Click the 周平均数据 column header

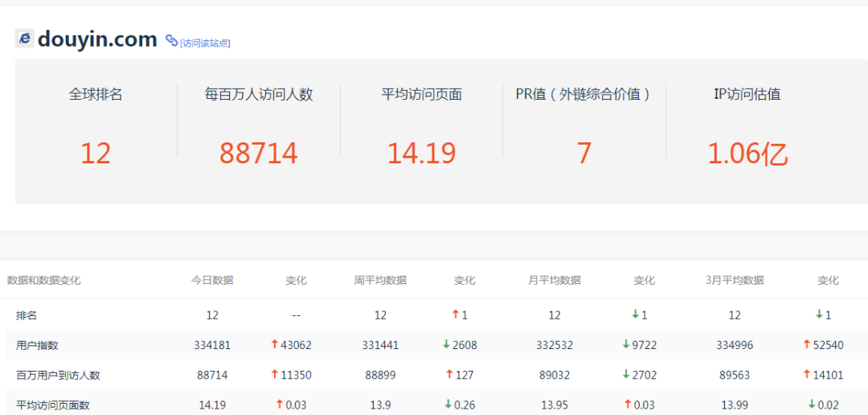[380, 281]
